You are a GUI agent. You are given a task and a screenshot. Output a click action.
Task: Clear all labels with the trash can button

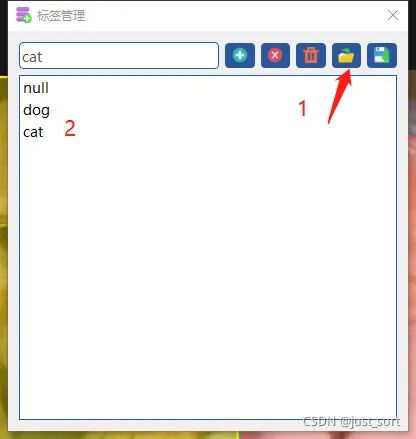(311, 55)
